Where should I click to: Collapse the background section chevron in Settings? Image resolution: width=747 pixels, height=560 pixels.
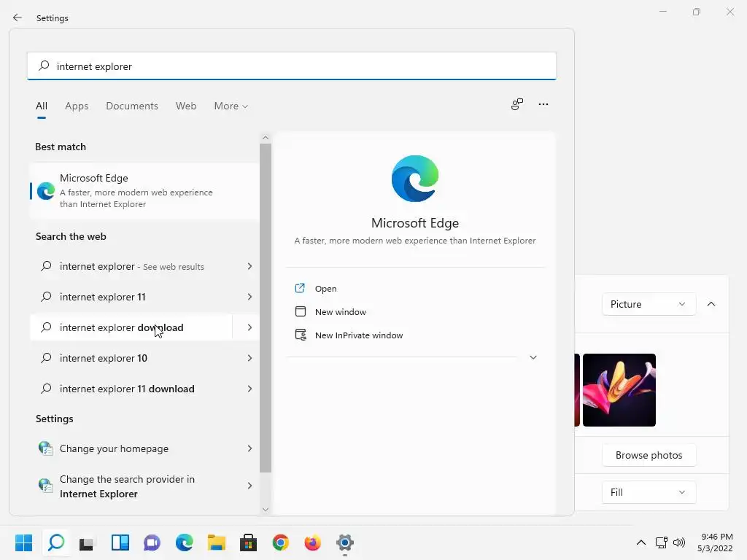(711, 304)
